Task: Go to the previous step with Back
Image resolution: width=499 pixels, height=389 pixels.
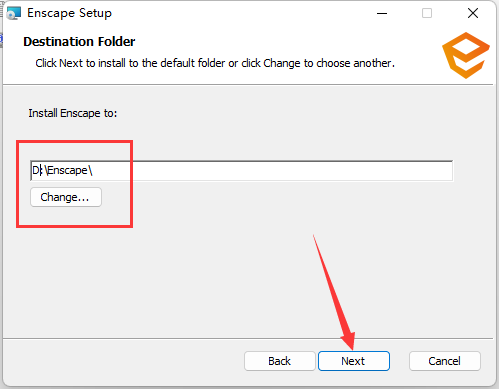Action: pos(280,361)
